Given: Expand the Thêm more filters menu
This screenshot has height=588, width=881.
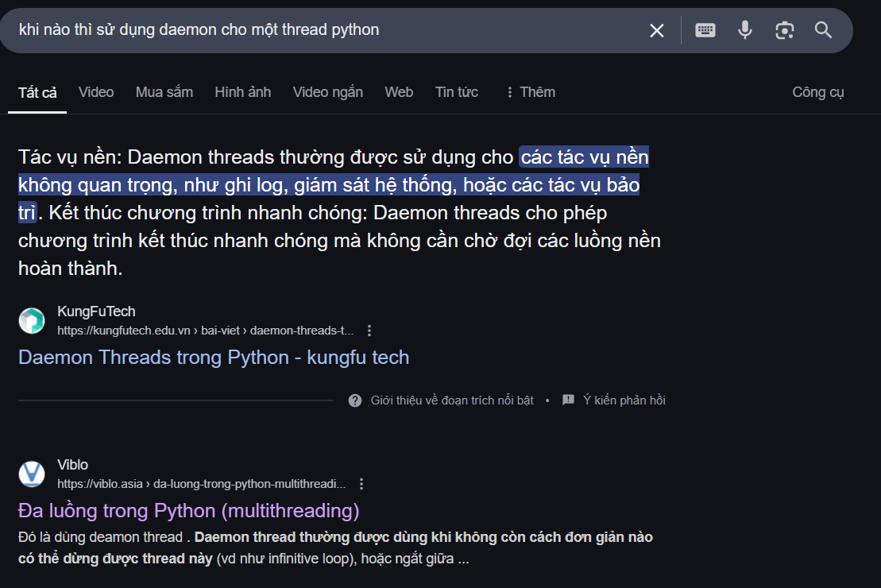Looking at the screenshot, I should pyautogui.click(x=530, y=92).
